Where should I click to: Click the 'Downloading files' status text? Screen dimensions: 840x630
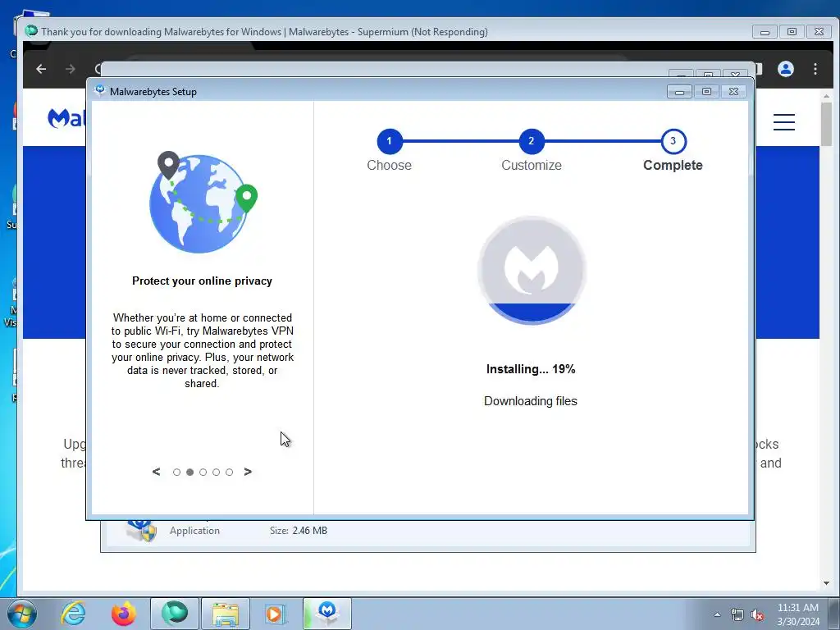tap(531, 401)
